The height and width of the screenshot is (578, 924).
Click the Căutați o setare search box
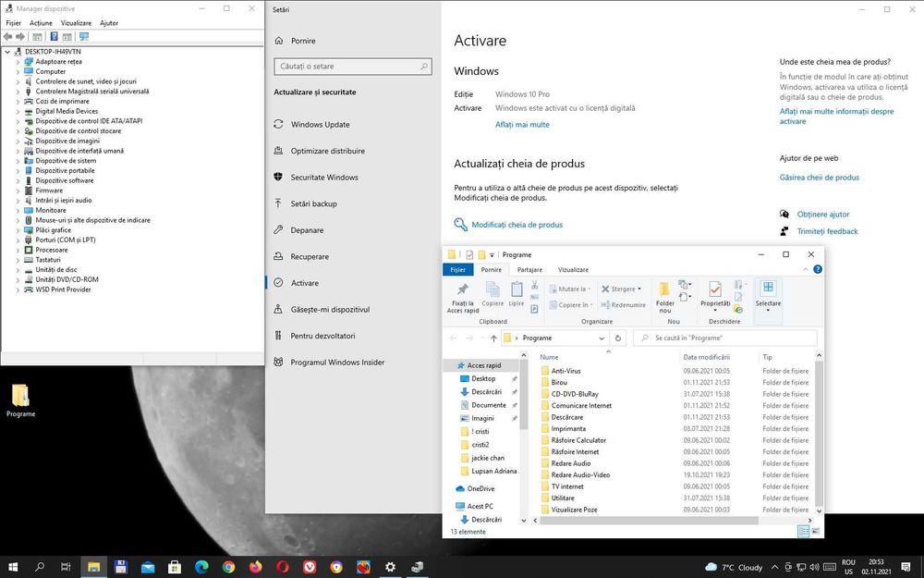tap(352, 66)
